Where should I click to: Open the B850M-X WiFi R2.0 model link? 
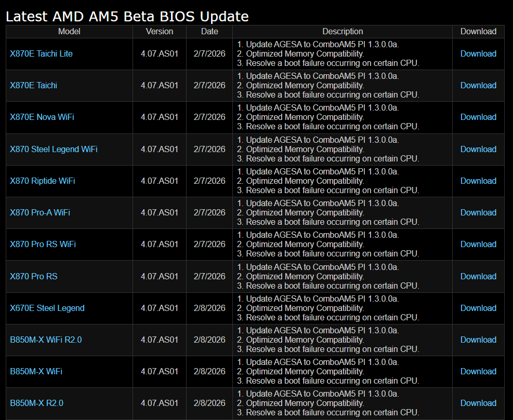46,340
